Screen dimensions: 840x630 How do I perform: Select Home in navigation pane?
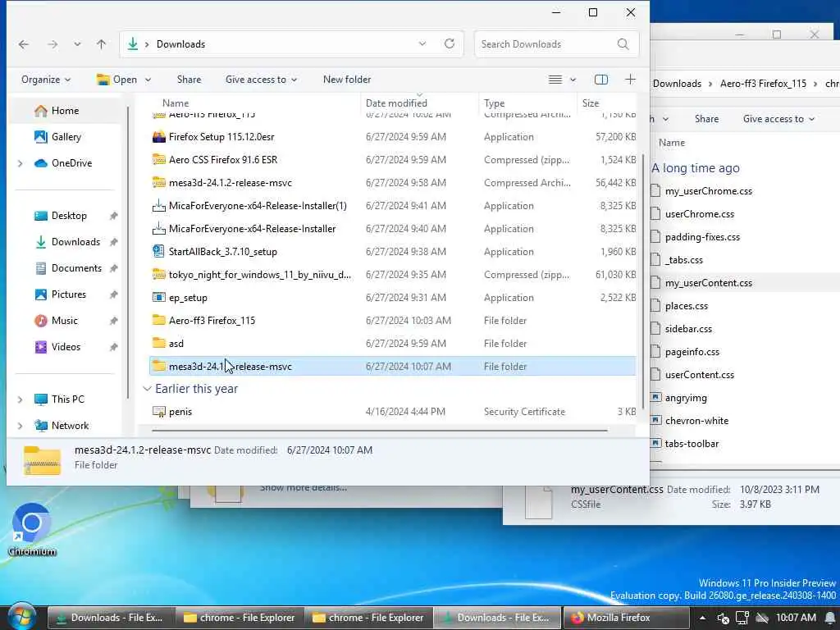[65, 111]
